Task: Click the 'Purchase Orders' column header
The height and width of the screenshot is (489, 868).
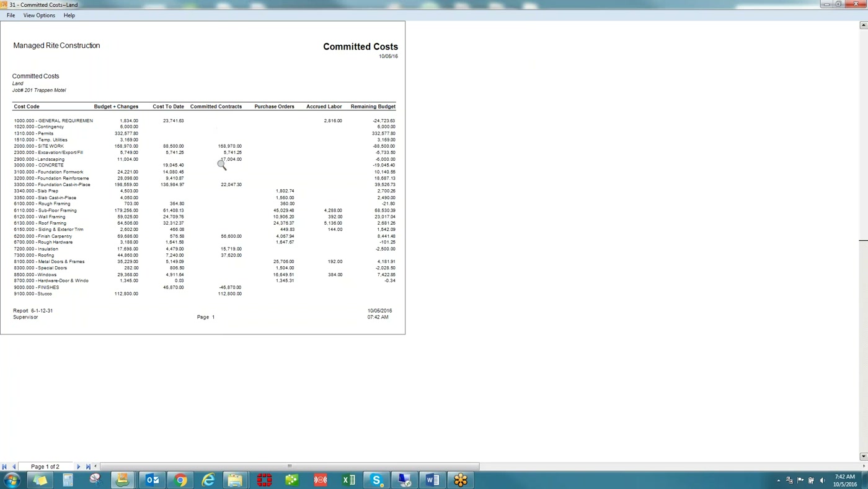Action: click(x=274, y=106)
